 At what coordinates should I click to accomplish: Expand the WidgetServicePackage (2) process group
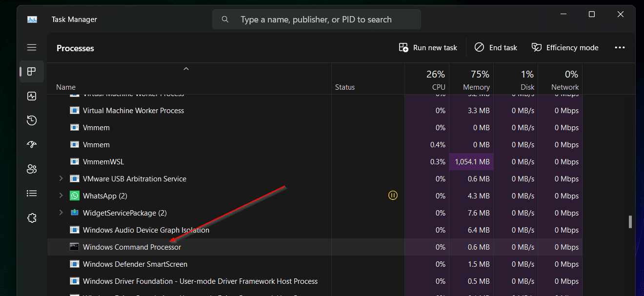61,213
